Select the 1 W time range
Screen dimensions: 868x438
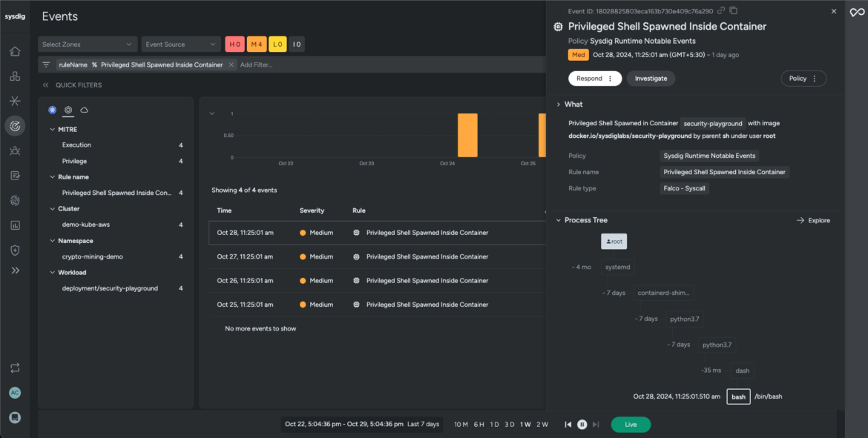525,425
